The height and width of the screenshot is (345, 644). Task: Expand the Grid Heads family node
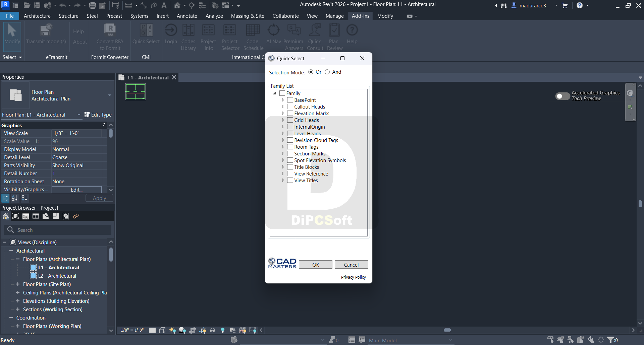[x=283, y=120]
